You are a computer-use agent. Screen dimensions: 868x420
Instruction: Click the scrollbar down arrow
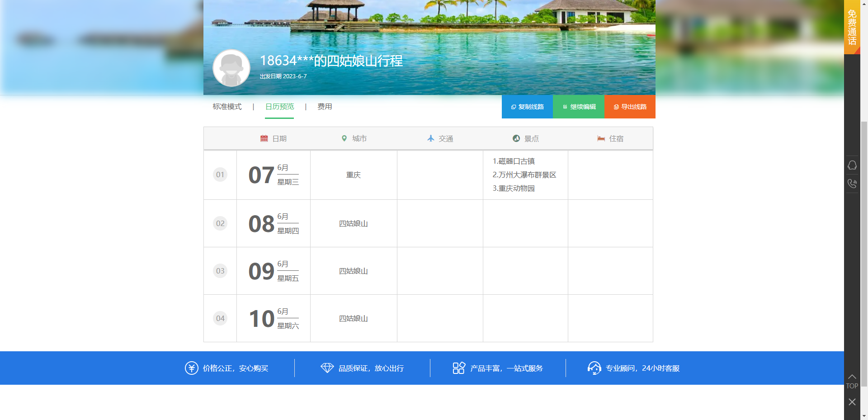(x=864, y=416)
